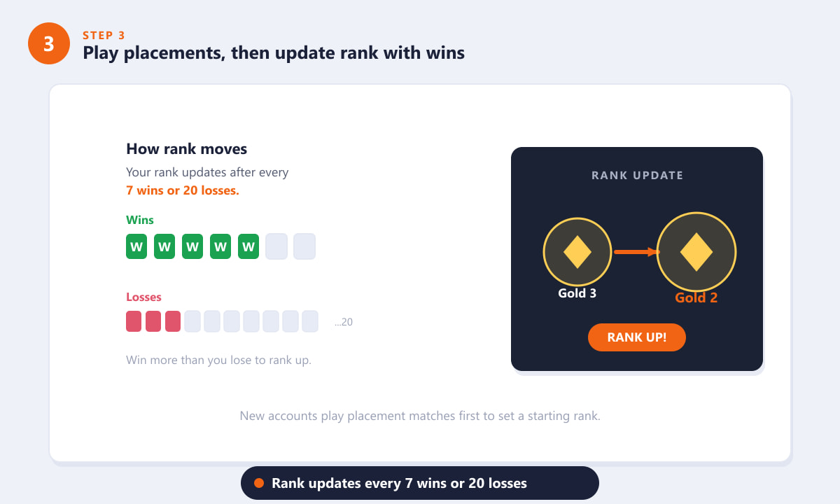The width and height of the screenshot is (840, 504).
Task: Click the first red loss box
Action: click(x=134, y=321)
